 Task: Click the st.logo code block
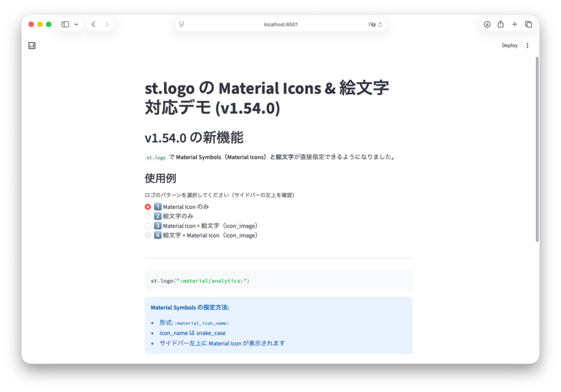(x=278, y=281)
